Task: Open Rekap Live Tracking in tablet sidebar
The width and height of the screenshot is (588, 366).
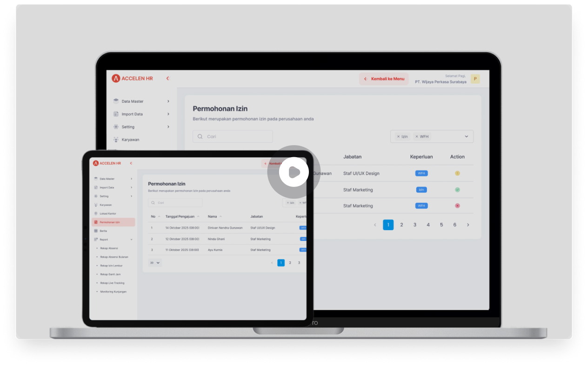Action: pos(112,283)
